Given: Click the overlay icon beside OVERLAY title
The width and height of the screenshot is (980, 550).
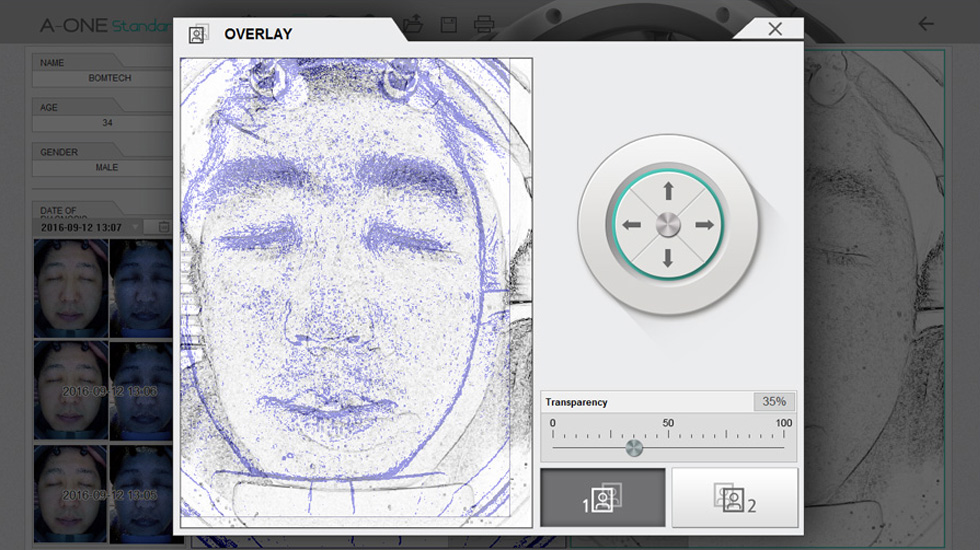Looking at the screenshot, I should (198, 34).
